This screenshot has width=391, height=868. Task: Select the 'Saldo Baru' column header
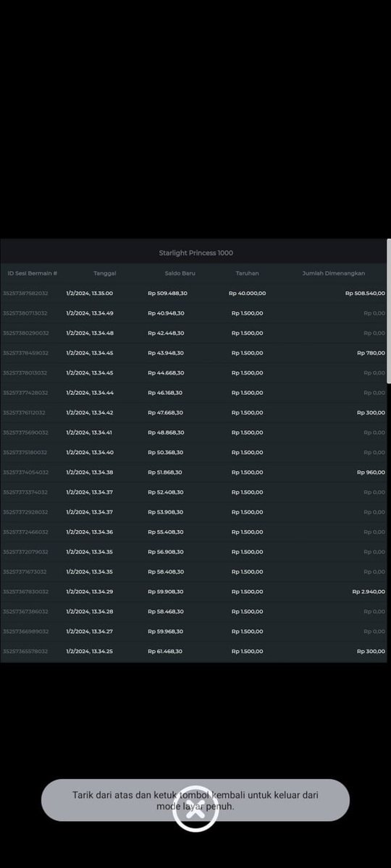coord(180,273)
